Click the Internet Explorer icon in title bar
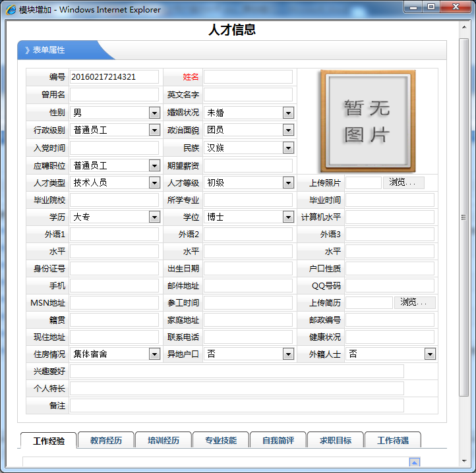The width and height of the screenshot is (476, 473). click(11, 9)
